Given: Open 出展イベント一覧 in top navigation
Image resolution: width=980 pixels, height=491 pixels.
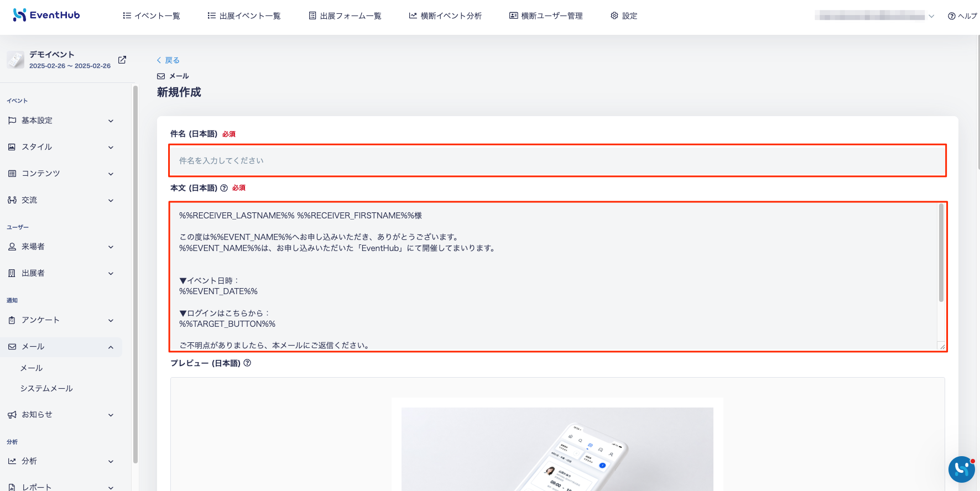Looking at the screenshot, I should [244, 16].
